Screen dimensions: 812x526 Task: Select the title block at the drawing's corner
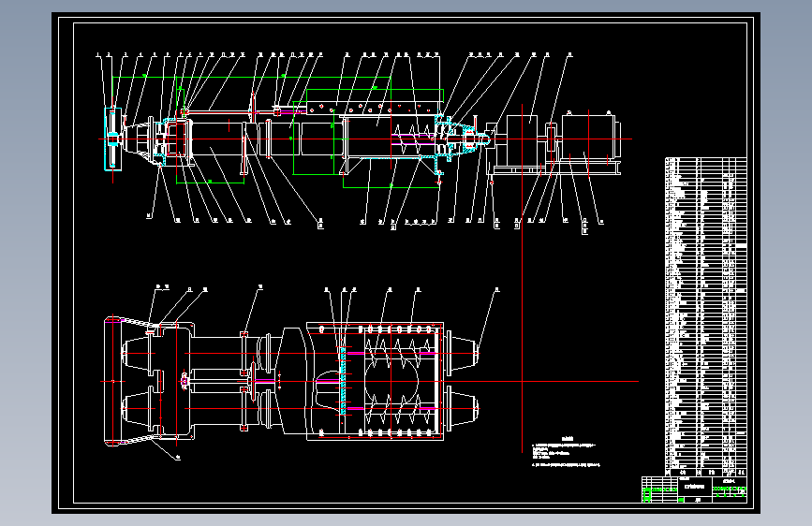point(694,489)
